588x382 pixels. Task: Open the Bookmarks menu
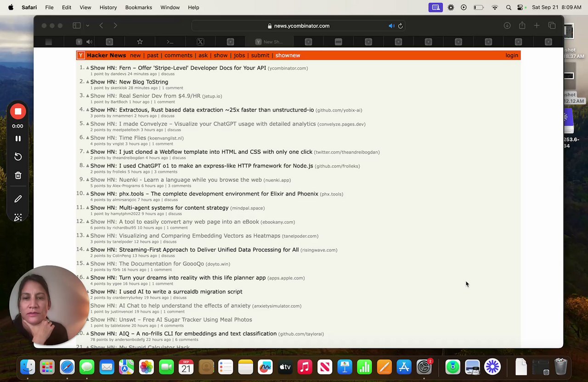[139, 7]
